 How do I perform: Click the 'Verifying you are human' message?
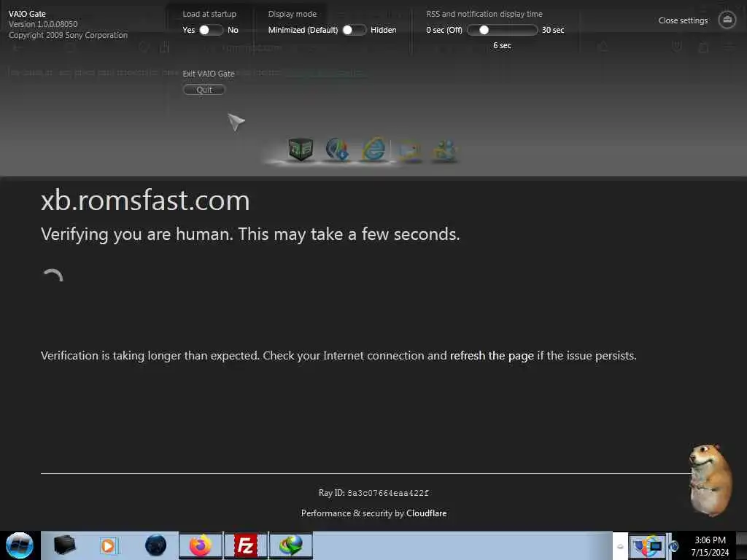click(x=250, y=234)
